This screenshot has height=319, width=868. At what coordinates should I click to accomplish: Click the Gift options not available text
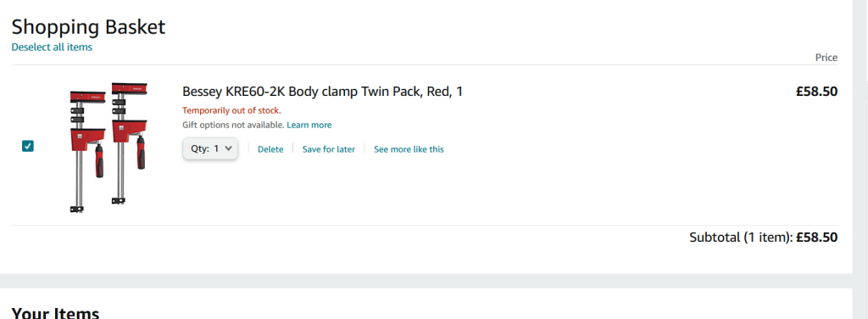pos(233,126)
